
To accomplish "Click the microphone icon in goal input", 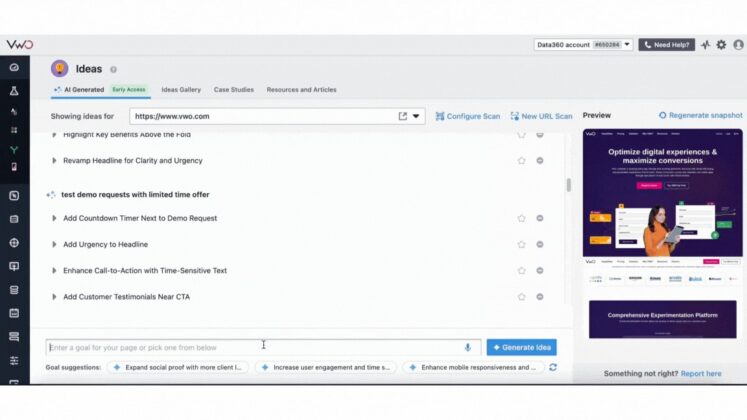I will tap(467, 347).
